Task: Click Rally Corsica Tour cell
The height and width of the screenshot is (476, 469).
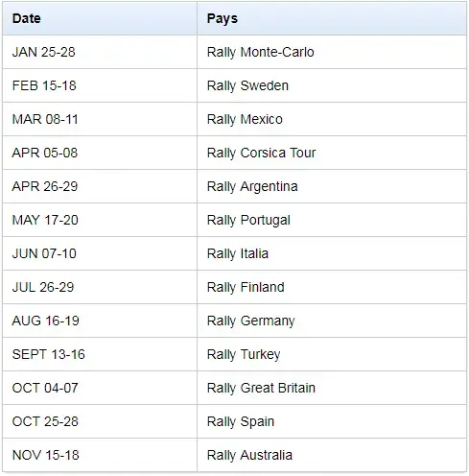Action: (332, 153)
